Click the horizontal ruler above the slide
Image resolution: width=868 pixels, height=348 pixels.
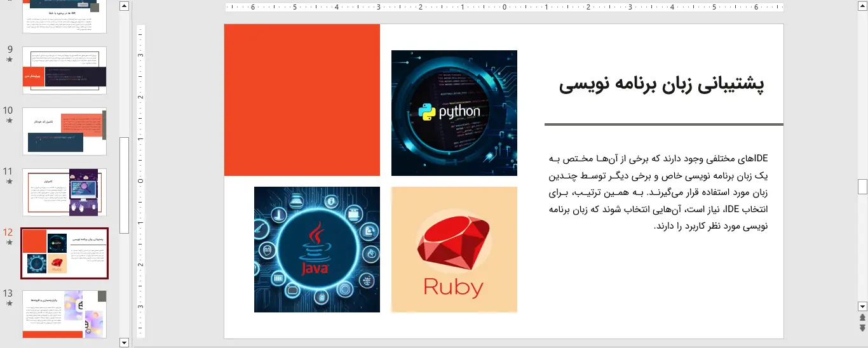(x=504, y=8)
